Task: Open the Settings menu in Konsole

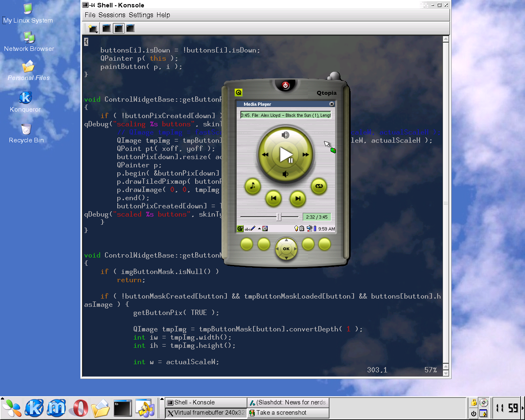Action: click(141, 15)
